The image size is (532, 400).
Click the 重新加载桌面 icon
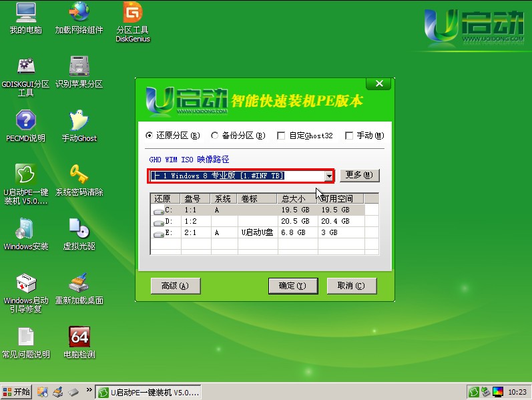pos(79,288)
